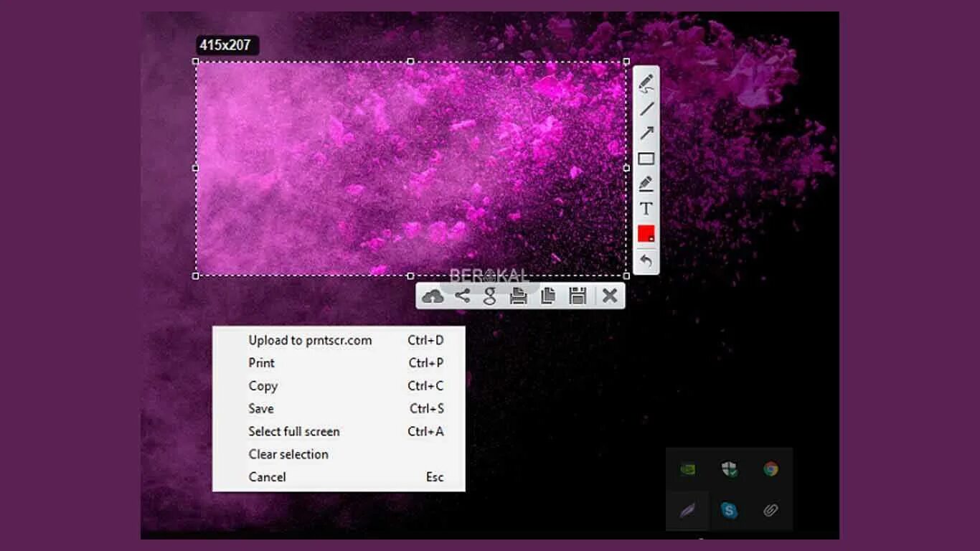Print the captured screenshot
This screenshot has width=980, height=551.
pos(519,294)
